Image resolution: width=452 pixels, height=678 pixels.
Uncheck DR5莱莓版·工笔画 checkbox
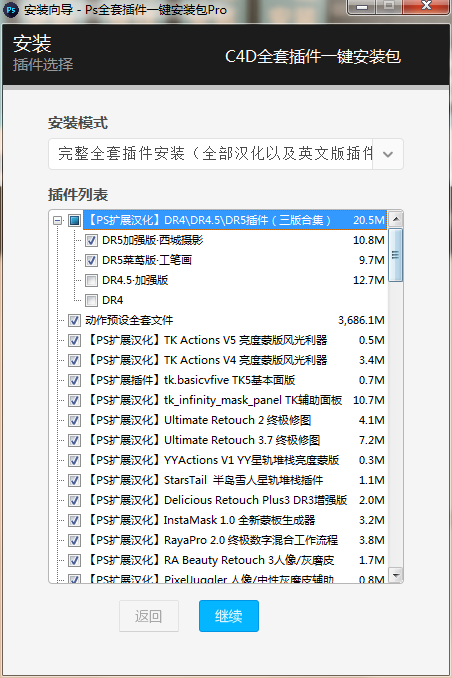91,260
